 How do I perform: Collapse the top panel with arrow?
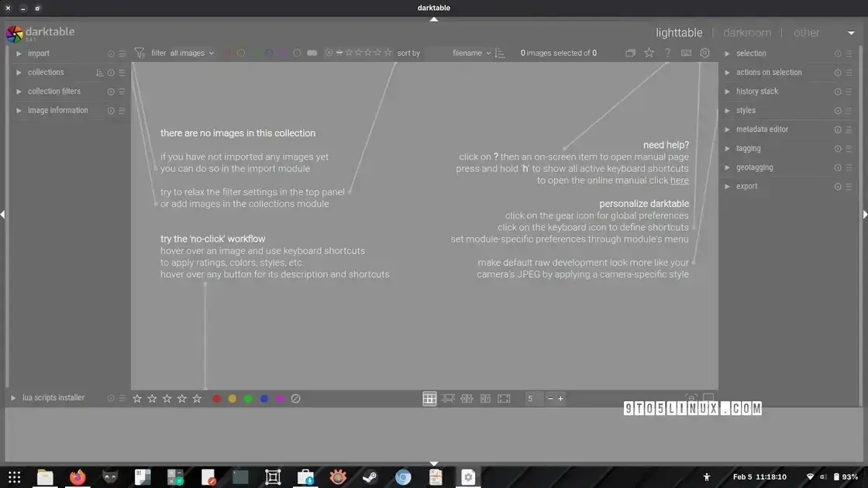pos(434,19)
